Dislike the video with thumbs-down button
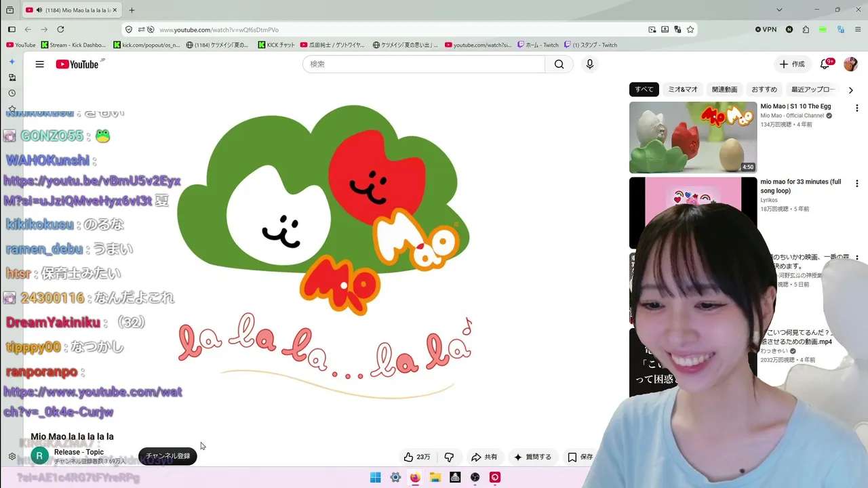This screenshot has height=488, width=868. [x=449, y=457]
